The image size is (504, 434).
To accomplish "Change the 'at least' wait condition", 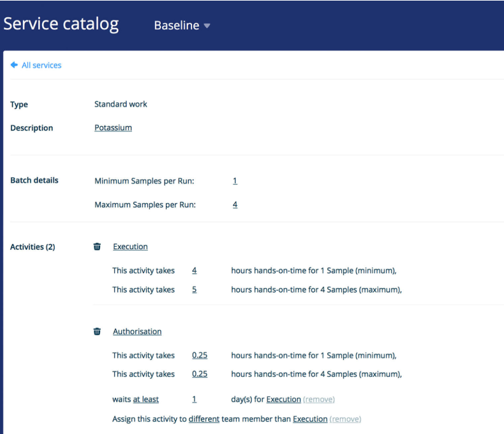I will click(x=146, y=400).
